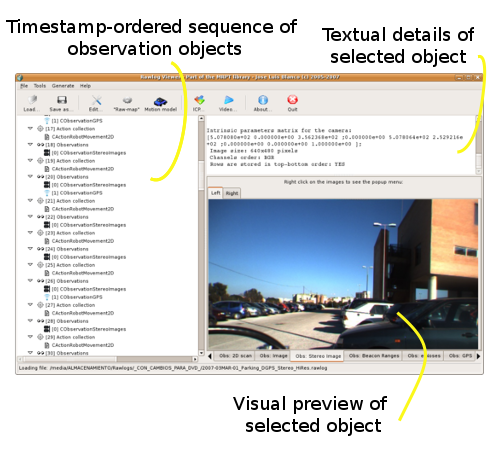Image resolution: width=500 pixels, height=450 pixels.
Task: Collapse the [22] Observations node
Action: 30,216
